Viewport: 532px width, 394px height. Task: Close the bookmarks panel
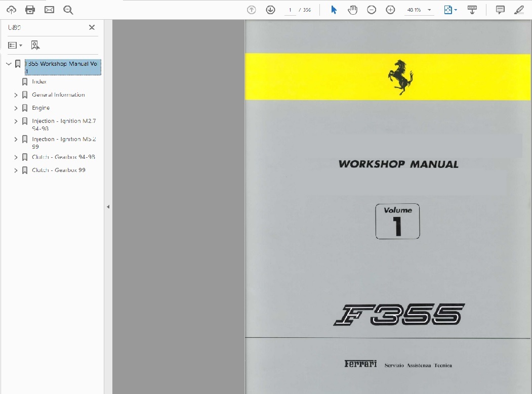pyautogui.click(x=92, y=27)
